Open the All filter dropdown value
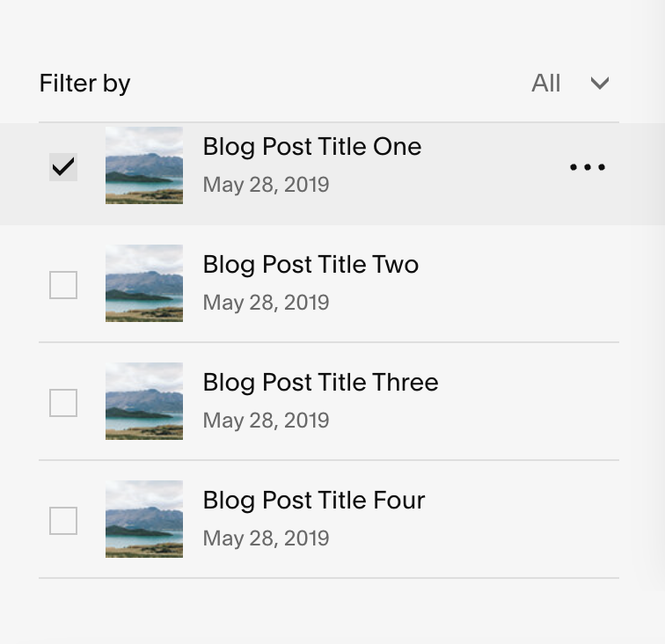 tap(546, 84)
